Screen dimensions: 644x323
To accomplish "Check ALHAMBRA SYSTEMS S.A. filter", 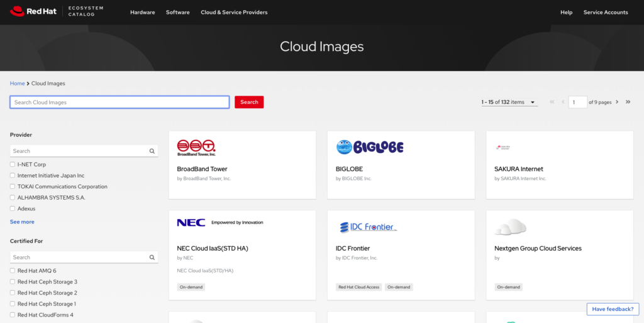I will point(13,198).
